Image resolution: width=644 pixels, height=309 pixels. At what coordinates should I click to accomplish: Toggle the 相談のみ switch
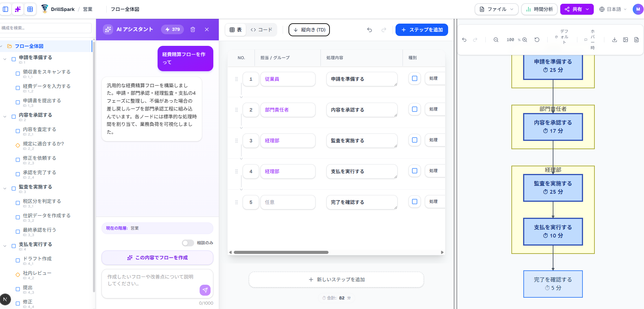tap(188, 243)
